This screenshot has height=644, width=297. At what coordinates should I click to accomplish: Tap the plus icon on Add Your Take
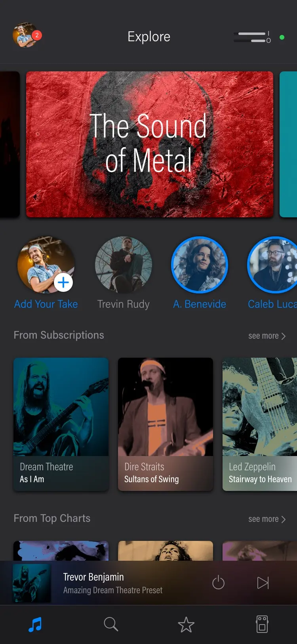[63, 283]
